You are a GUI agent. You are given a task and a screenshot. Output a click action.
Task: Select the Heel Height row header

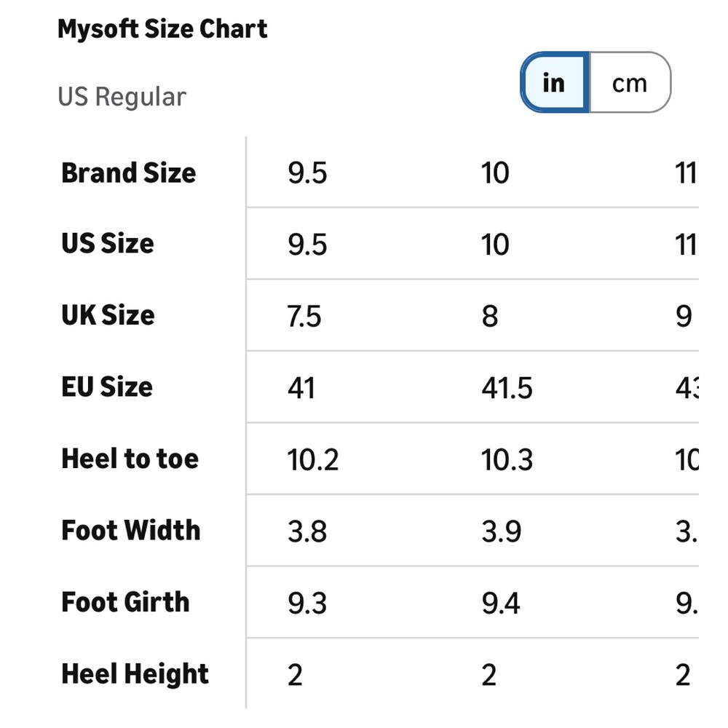pos(135,674)
